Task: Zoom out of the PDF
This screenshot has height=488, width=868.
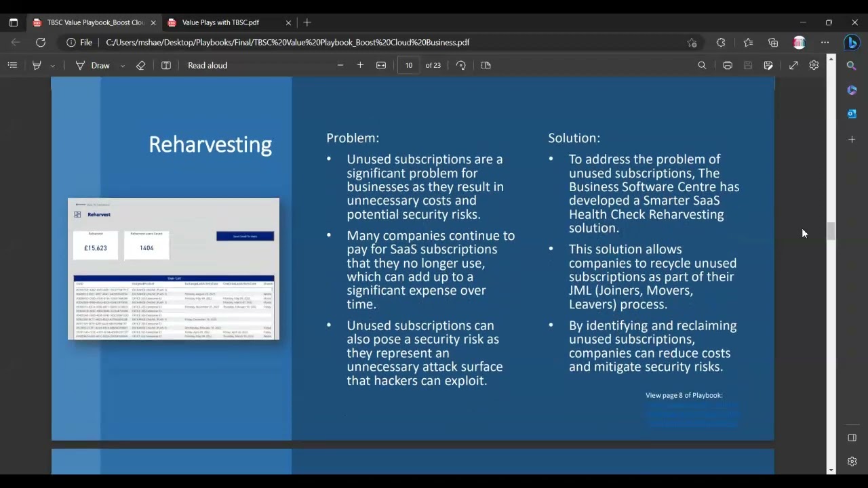Action: point(340,65)
